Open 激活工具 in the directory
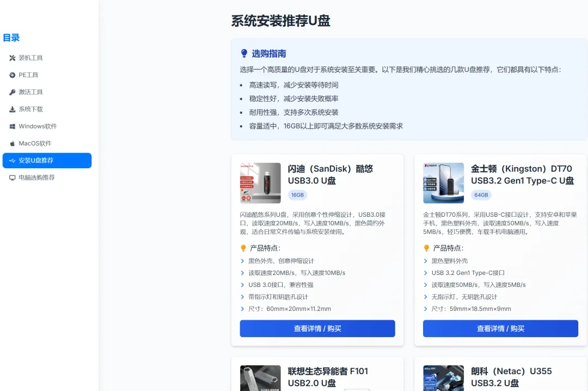Image resolution: width=588 pixels, height=391 pixels. click(x=47, y=92)
